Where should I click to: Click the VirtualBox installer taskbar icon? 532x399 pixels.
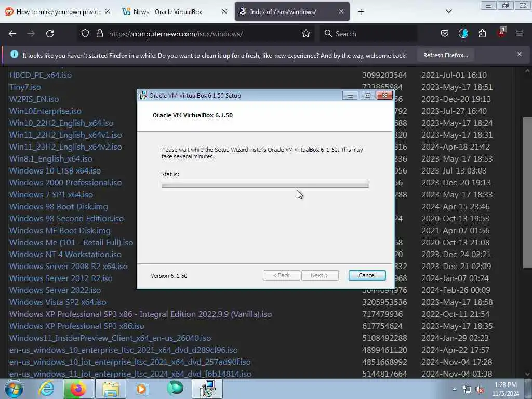click(x=207, y=389)
